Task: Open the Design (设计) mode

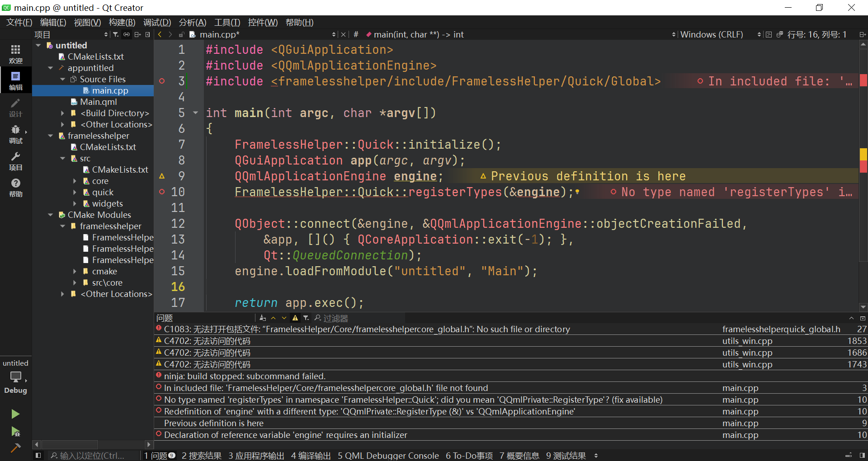Action: [x=15, y=108]
